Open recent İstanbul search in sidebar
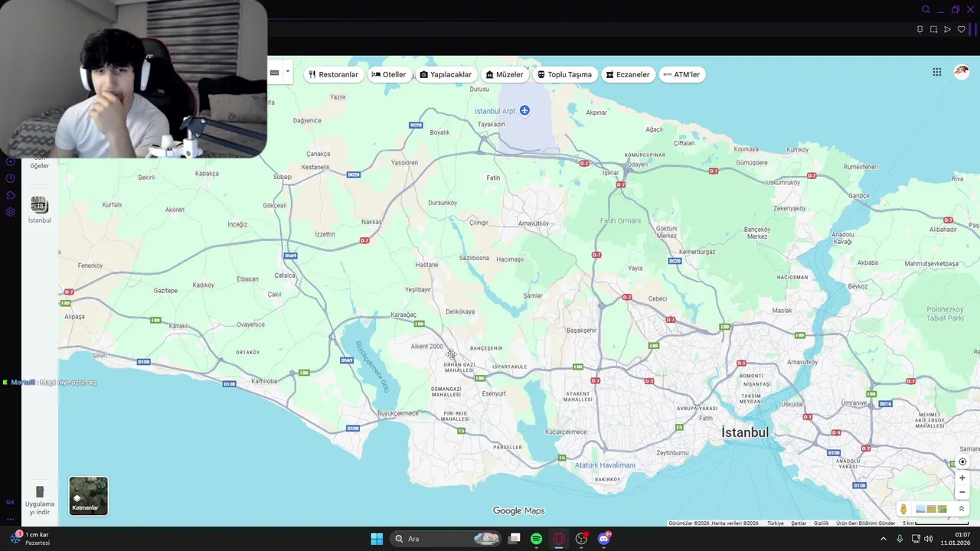This screenshot has width=980, height=551. click(39, 209)
